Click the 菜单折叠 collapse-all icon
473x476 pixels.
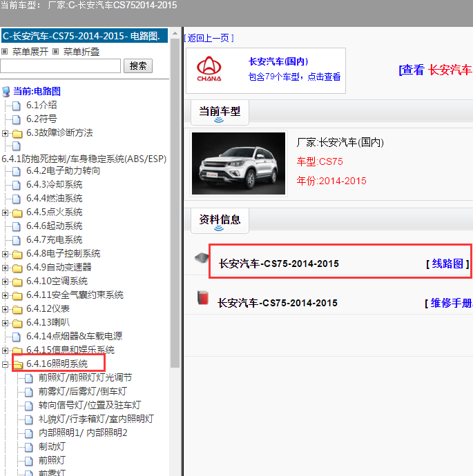pos(55,52)
